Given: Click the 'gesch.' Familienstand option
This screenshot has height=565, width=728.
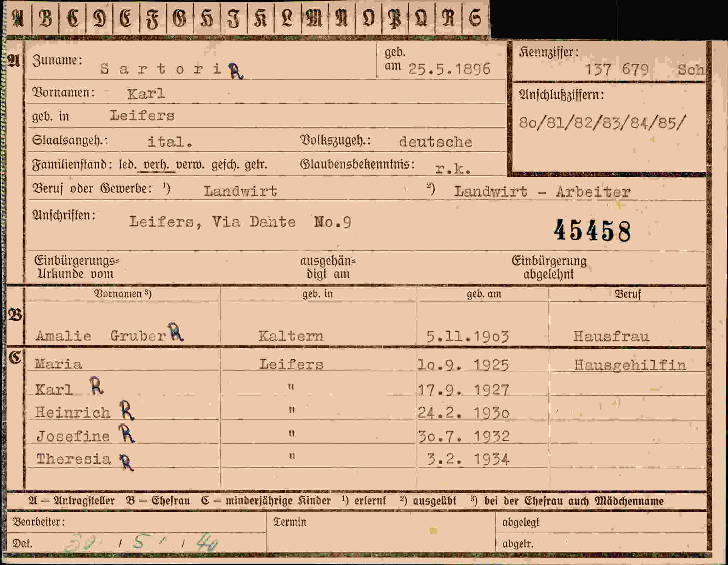Looking at the screenshot, I should point(225,165).
